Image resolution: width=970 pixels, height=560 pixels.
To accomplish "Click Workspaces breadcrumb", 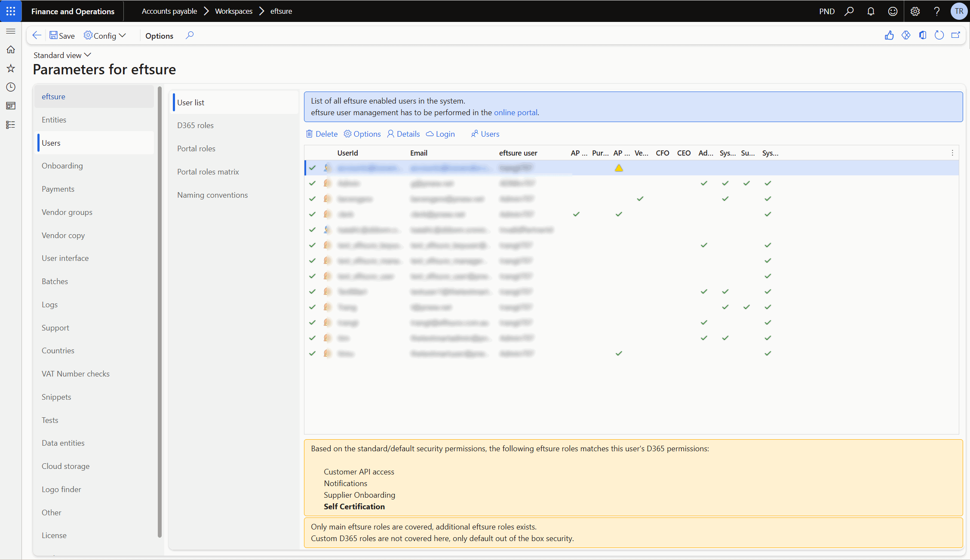I will pos(233,11).
